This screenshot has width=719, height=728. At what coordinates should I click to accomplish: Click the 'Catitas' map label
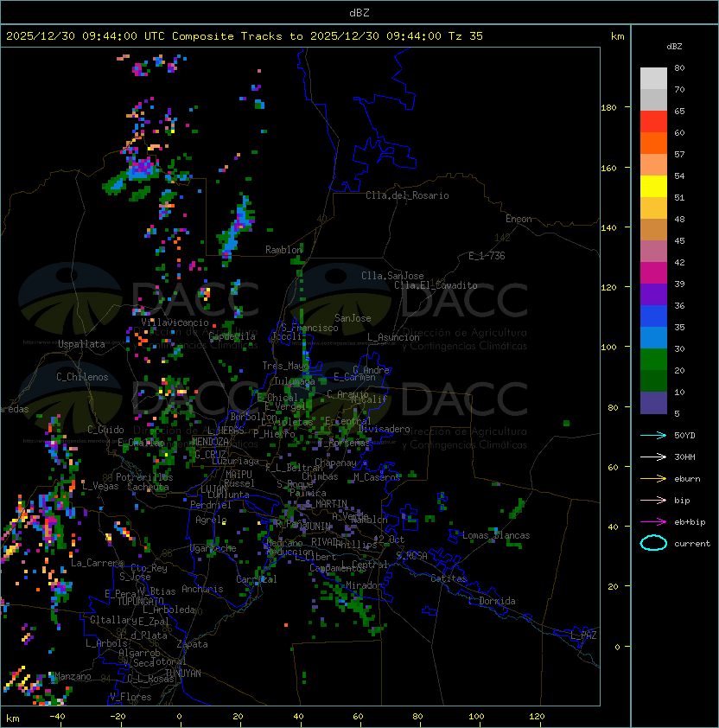pos(449,578)
